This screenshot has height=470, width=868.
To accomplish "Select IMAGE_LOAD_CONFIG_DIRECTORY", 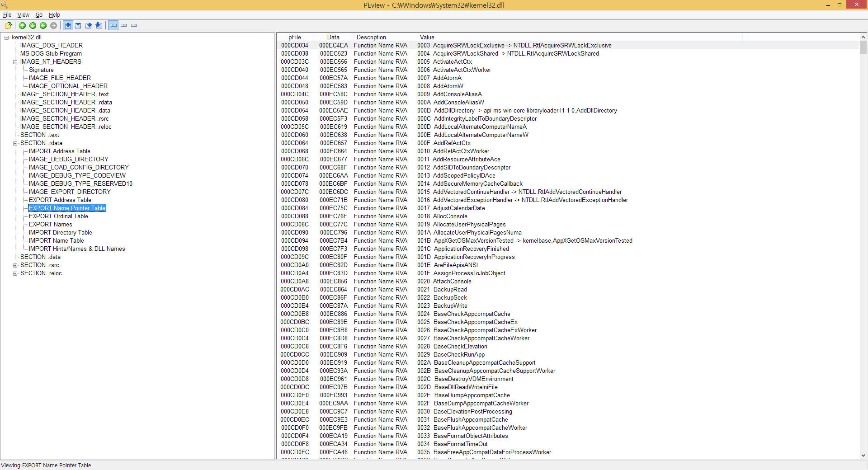I will tap(79, 168).
